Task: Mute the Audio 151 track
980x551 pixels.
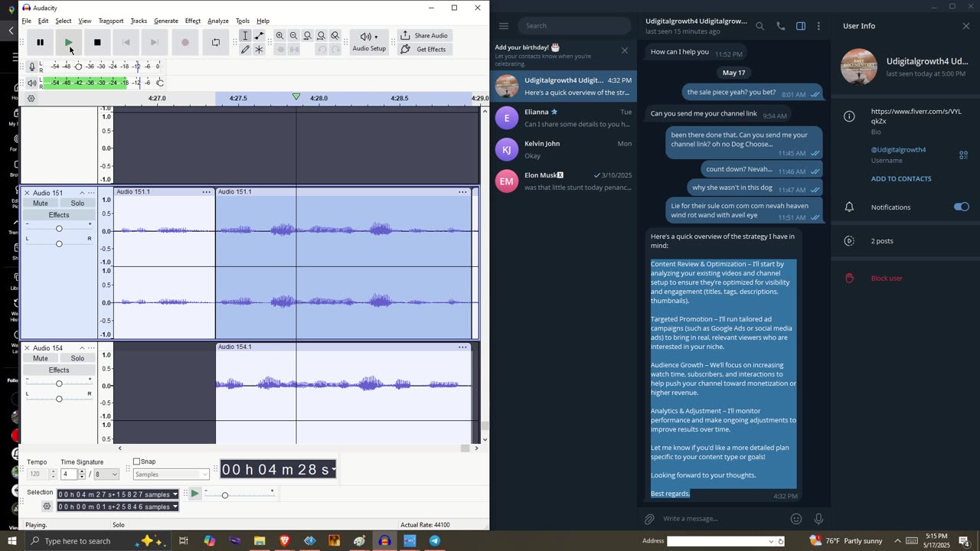Action: point(41,204)
